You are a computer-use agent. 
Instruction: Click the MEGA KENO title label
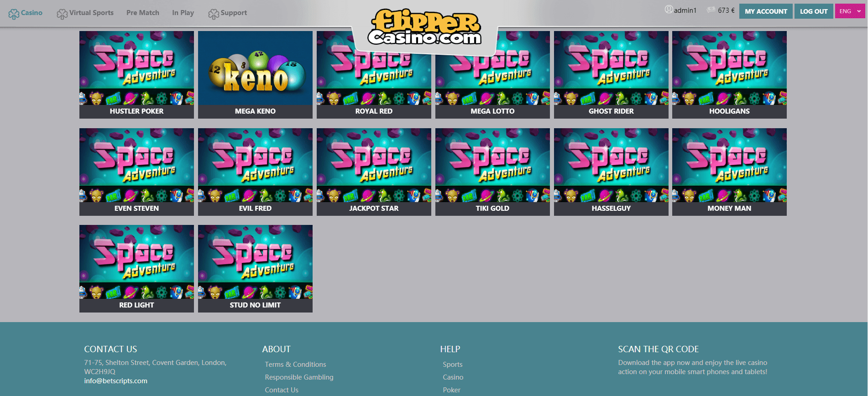[255, 111]
